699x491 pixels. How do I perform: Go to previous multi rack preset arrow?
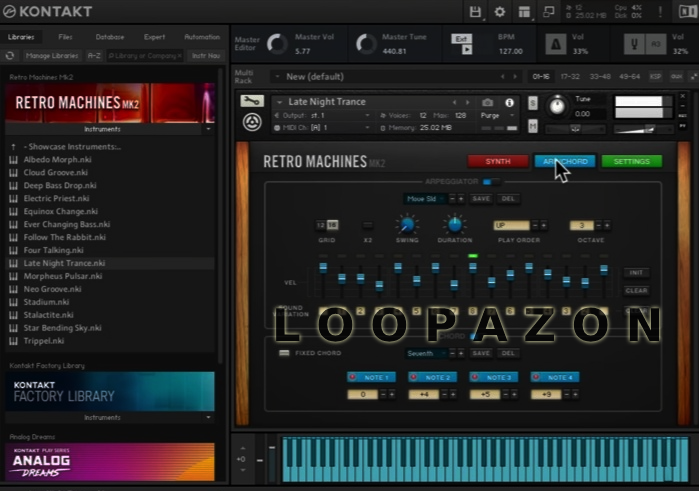coord(502,77)
